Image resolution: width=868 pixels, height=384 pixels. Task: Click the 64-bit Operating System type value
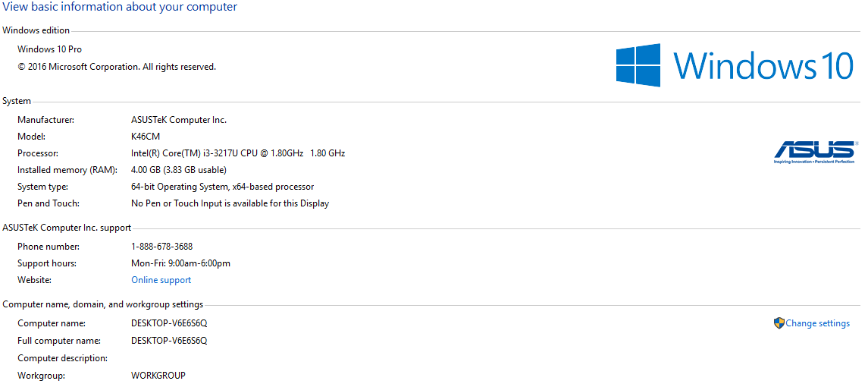(222, 187)
